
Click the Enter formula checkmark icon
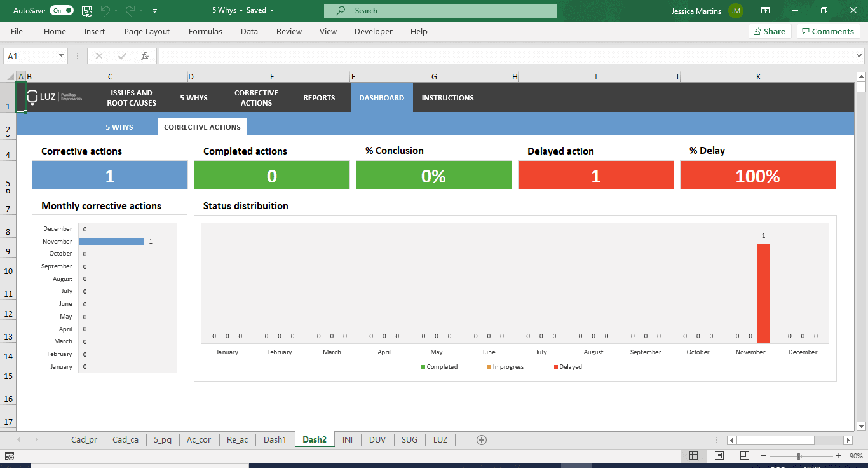coord(122,56)
